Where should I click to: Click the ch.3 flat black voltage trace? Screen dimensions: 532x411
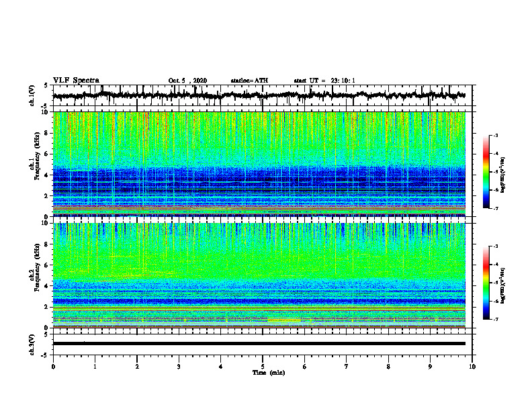click(259, 344)
